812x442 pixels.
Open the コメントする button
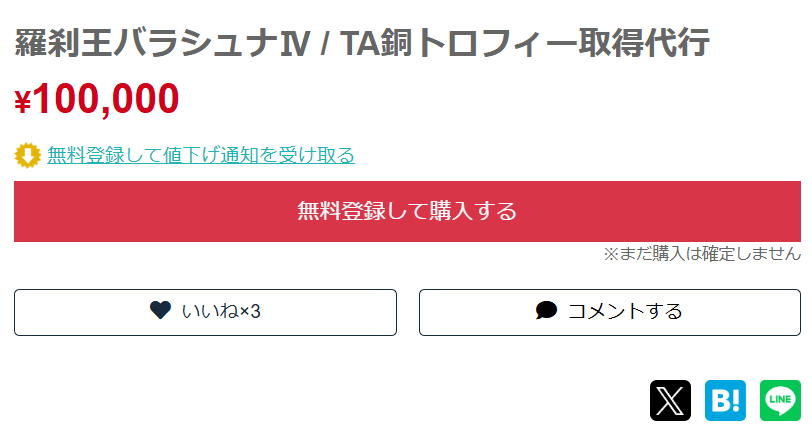[x=610, y=312]
